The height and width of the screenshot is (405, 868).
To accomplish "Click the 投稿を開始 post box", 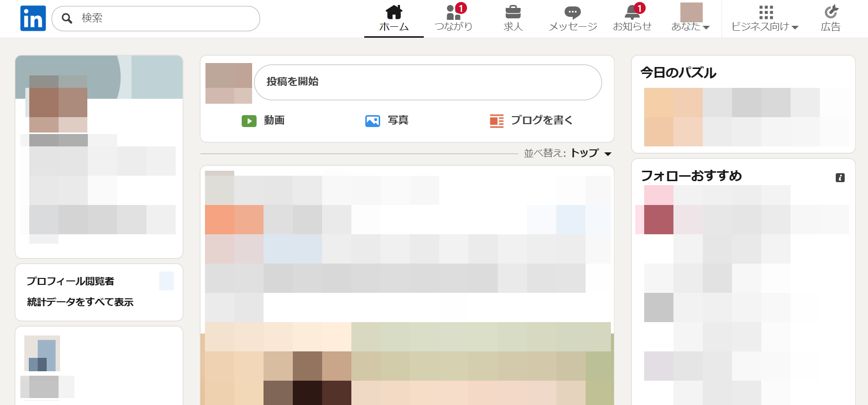I will pos(427,82).
